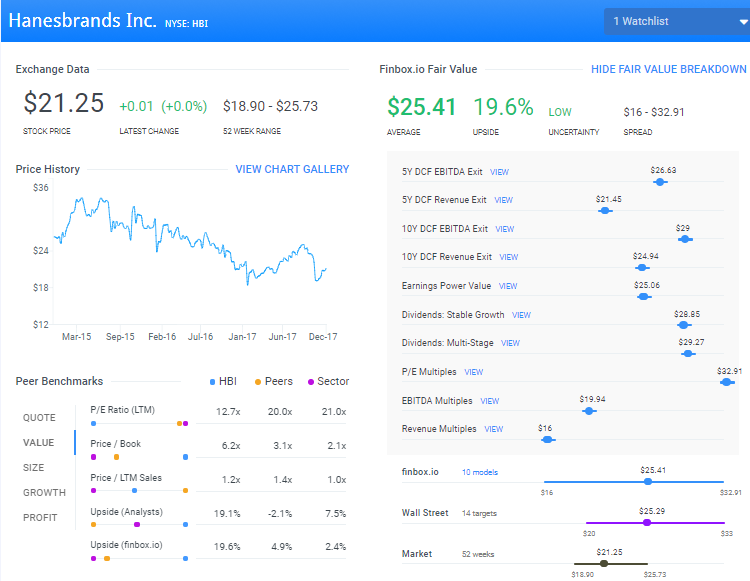Click the Hanesbrands Inc. title
Screen dimensions: 750x581
click(x=82, y=21)
